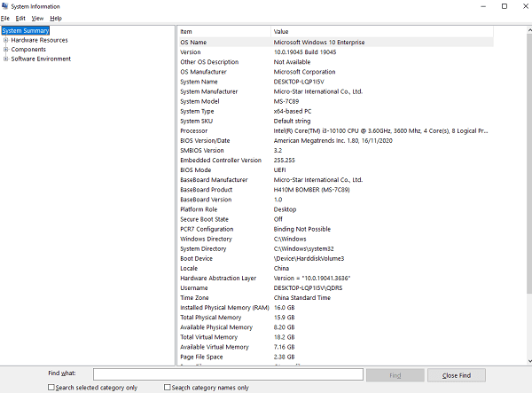This screenshot has height=393, width=532.
Task: Select the System Name row
Action: 335,82
